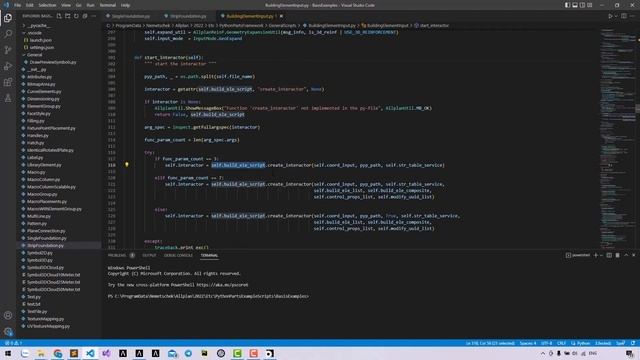Run the Python file with play icon

(x=610, y=16)
